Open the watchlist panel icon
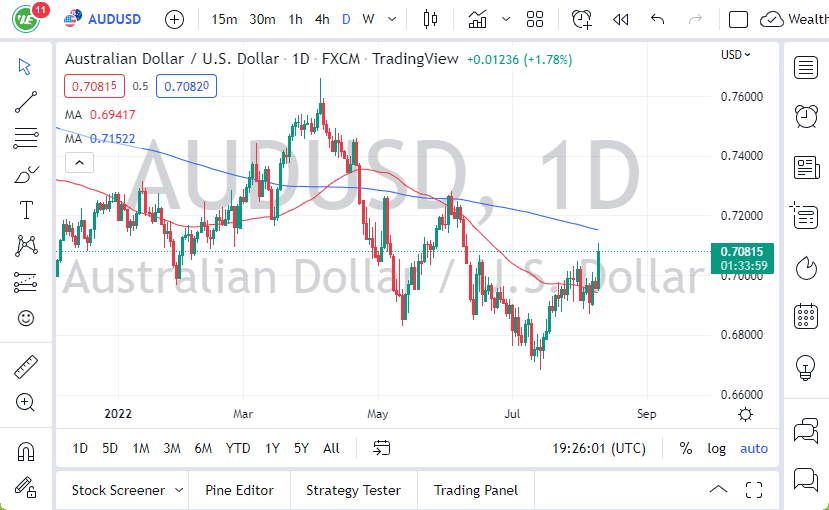This screenshot has height=510, width=829. tap(806, 67)
